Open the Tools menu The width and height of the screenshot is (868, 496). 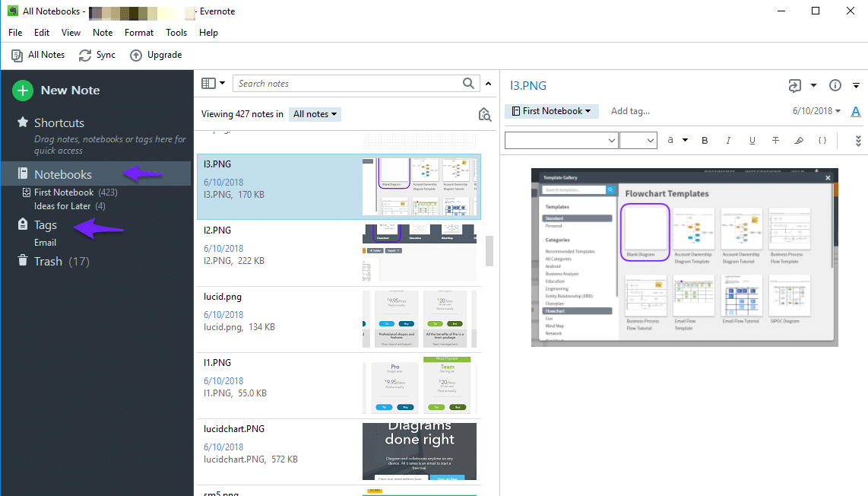coord(176,32)
